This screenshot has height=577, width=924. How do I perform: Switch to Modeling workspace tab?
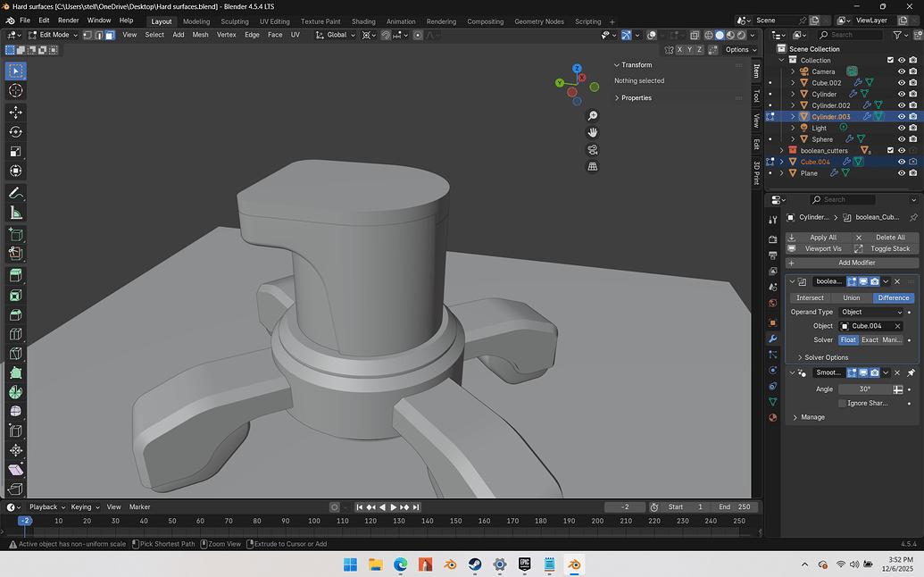(196, 21)
